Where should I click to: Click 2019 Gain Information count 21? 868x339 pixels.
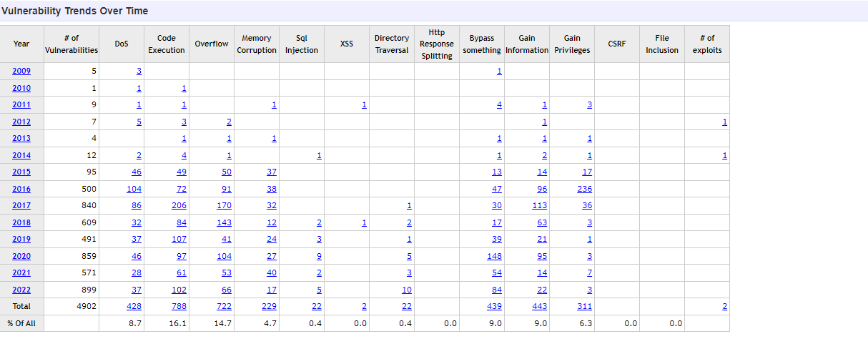point(542,240)
